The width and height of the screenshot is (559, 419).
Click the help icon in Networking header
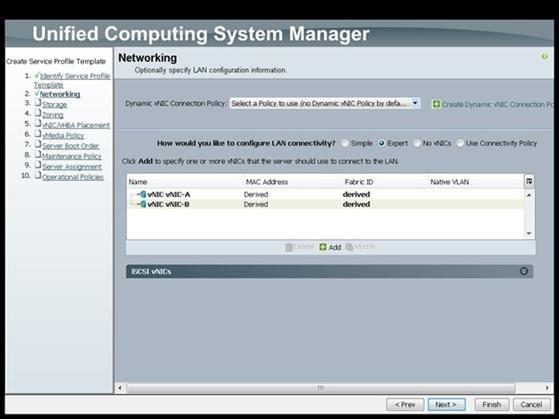pos(544,56)
